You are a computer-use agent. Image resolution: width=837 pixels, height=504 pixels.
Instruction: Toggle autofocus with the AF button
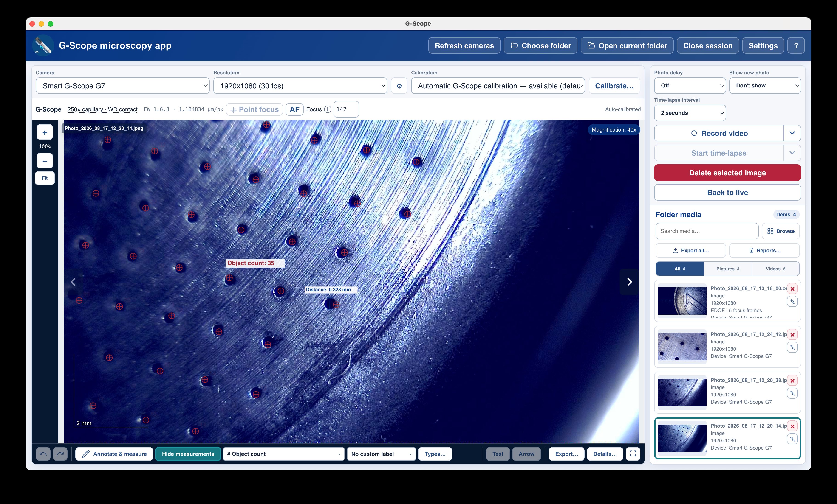294,109
